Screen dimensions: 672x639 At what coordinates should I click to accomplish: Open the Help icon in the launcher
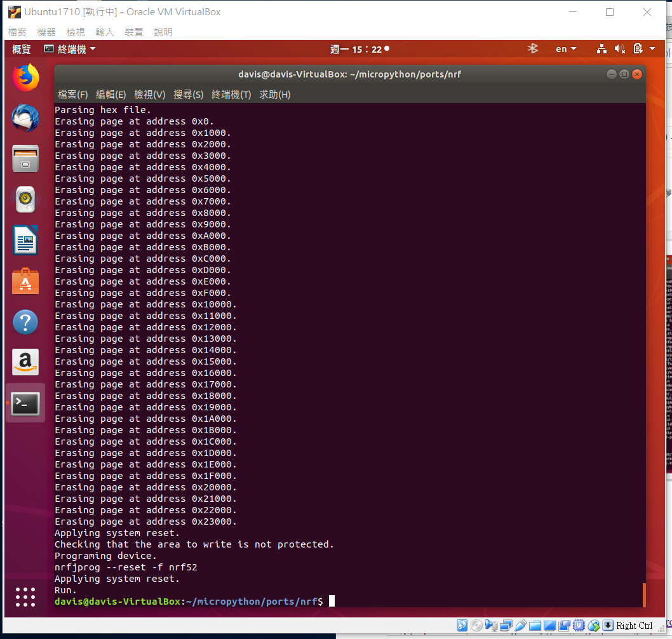pos(25,322)
